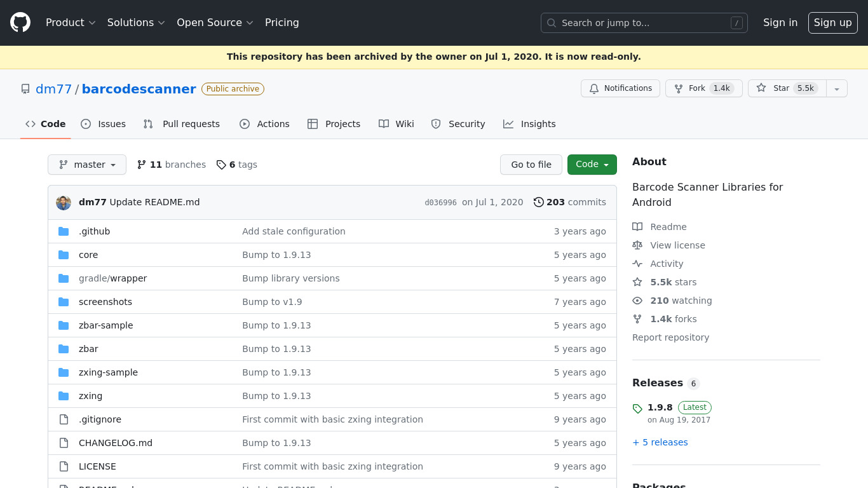868x488 pixels.
Task: Open the Pull requests tab
Action: point(182,124)
